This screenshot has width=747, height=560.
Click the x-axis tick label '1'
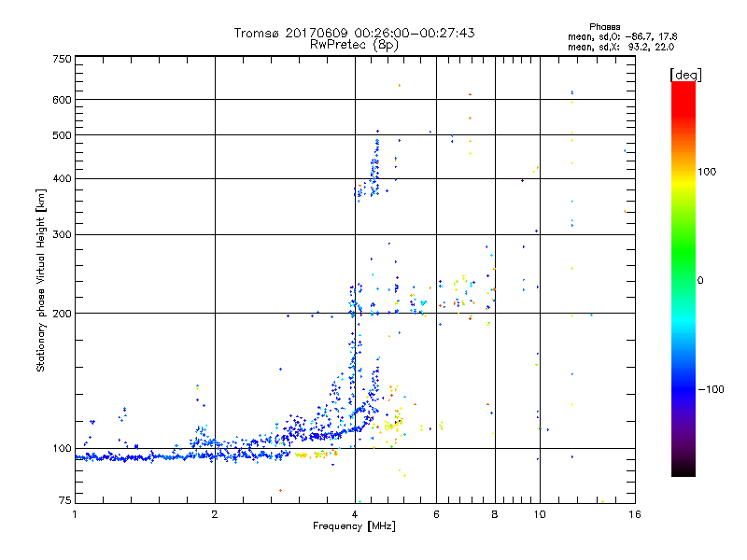tap(75, 514)
